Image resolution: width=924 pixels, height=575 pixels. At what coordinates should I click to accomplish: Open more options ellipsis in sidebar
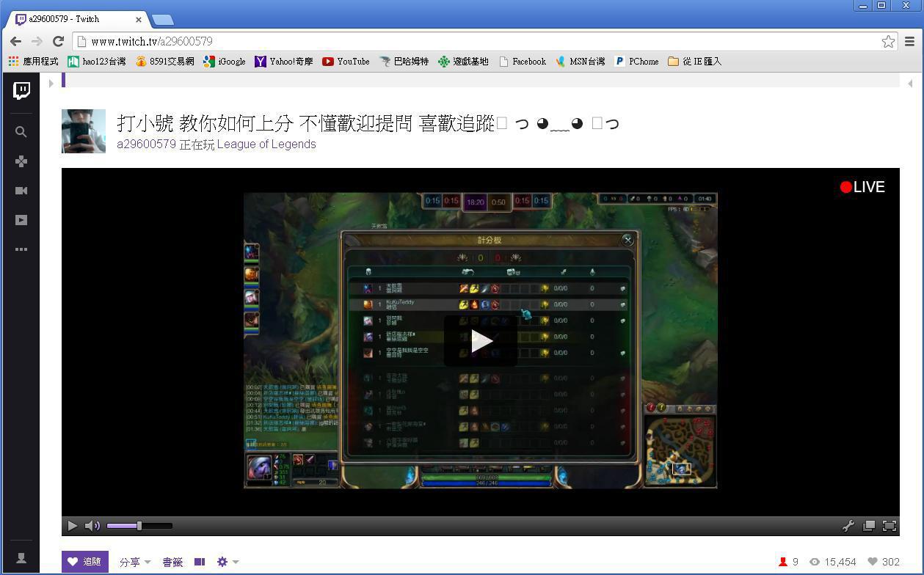(21, 249)
